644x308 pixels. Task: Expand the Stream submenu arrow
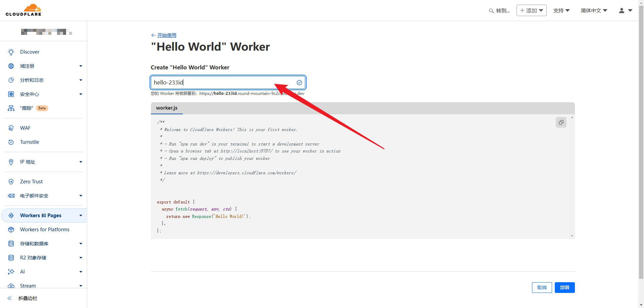click(x=81, y=286)
